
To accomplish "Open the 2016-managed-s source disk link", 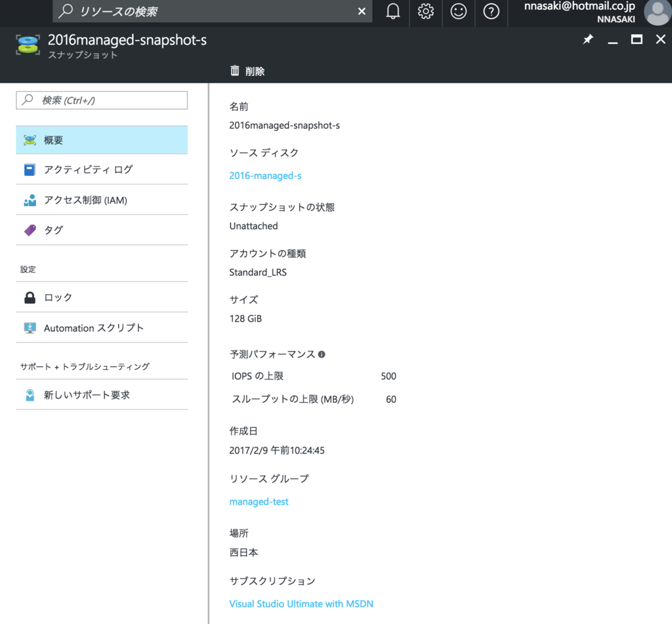I will pyautogui.click(x=265, y=176).
